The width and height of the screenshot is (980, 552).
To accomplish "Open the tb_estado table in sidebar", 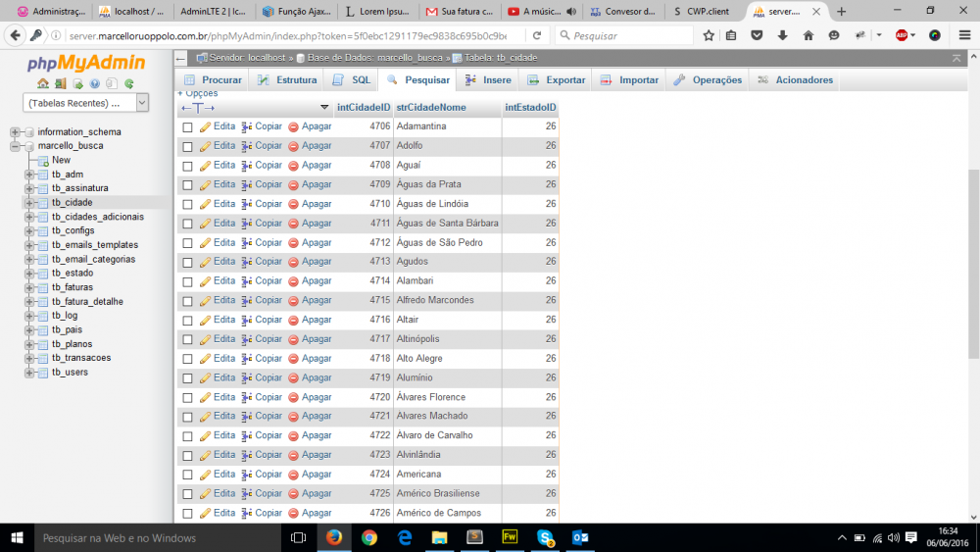I will point(73,274).
